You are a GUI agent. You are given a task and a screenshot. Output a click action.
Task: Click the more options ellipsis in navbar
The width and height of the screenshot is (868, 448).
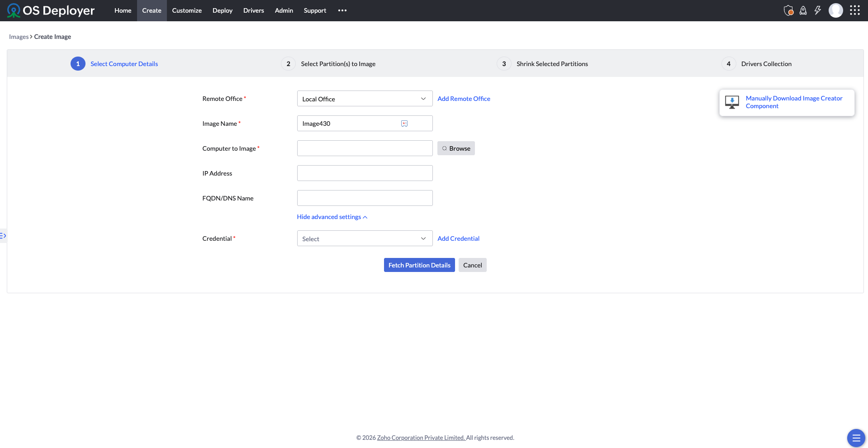342,10
